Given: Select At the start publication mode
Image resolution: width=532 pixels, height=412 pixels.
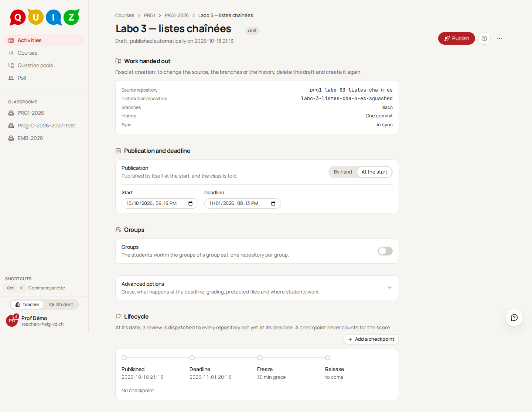Looking at the screenshot, I should coord(374,172).
